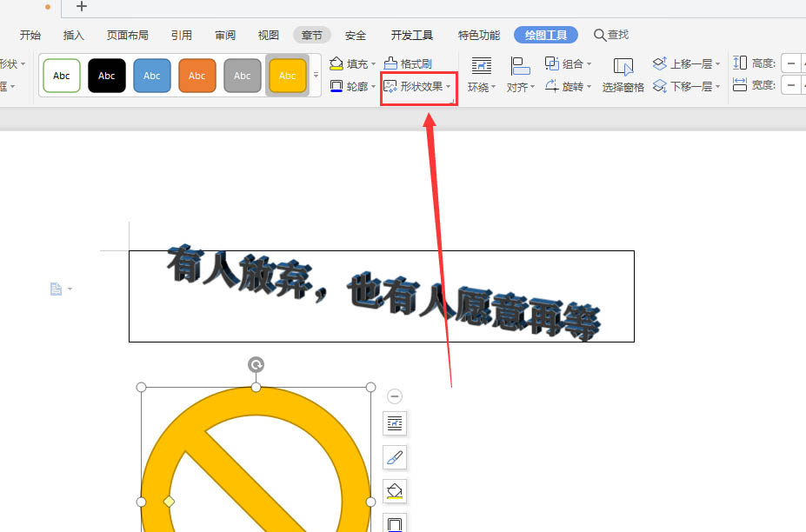Viewport: 806px width, 532px height.
Task: Open the 填充 (Fill) options
Action: (351, 63)
